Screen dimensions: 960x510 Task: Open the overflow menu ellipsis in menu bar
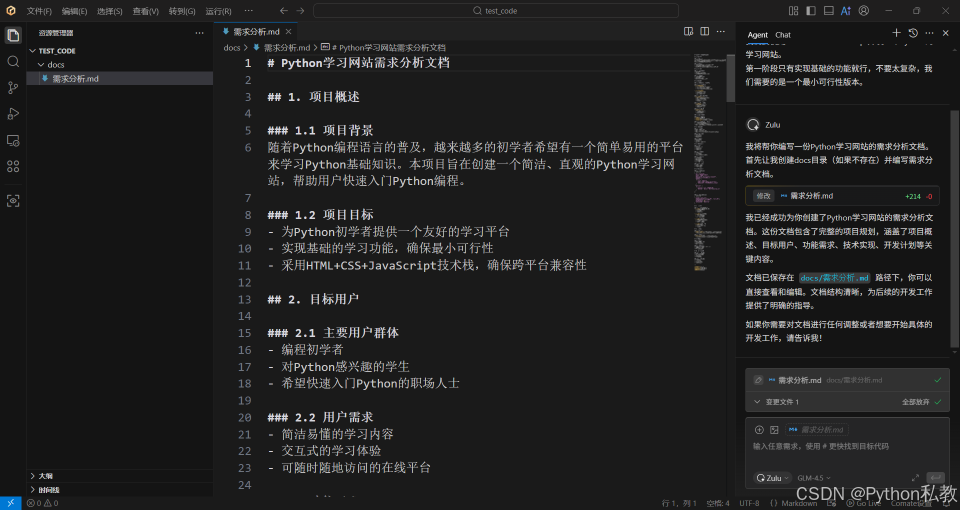(248, 10)
